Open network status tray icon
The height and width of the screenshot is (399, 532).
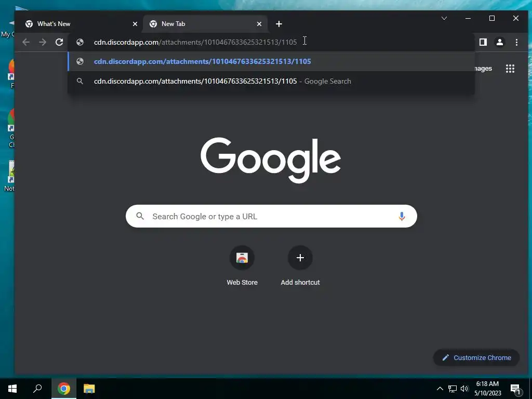coord(453,389)
